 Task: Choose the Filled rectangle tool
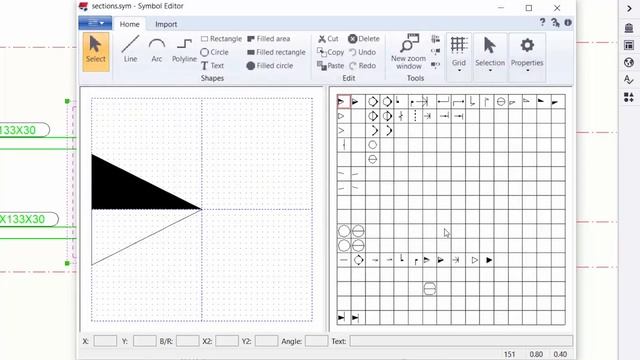(x=276, y=52)
